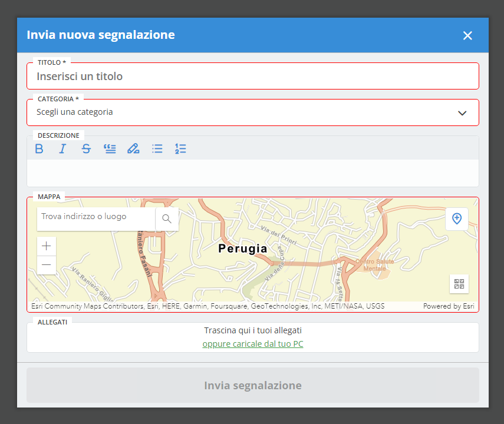
Task: Zoom out on the map
Action: pyautogui.click(x=47, y=266)
